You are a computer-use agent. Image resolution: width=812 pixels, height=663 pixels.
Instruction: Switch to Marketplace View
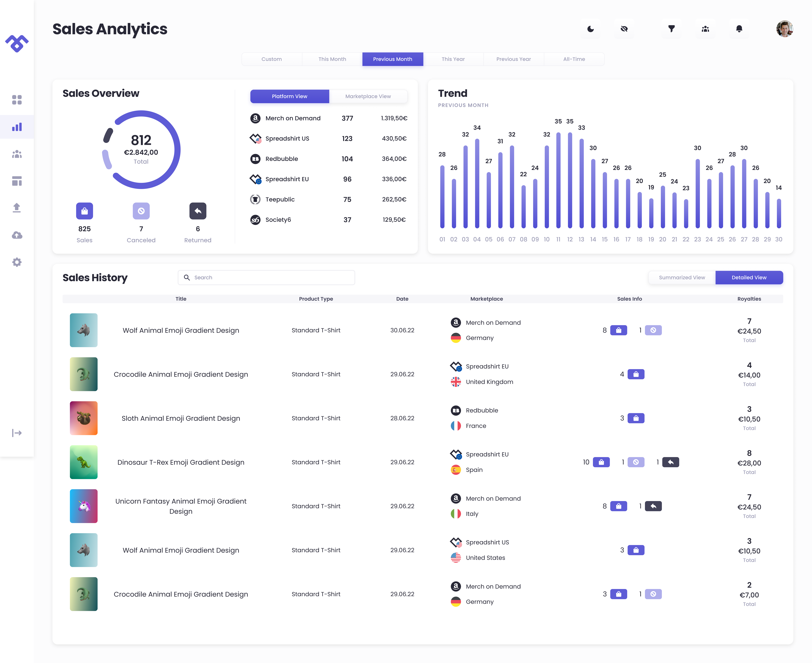(x=368, y=96)
